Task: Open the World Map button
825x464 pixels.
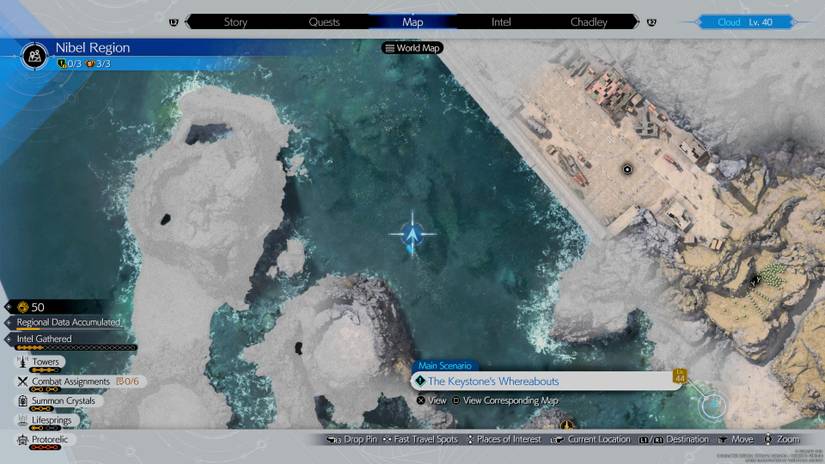Action: pyautogui.click(x=412, y=48)
